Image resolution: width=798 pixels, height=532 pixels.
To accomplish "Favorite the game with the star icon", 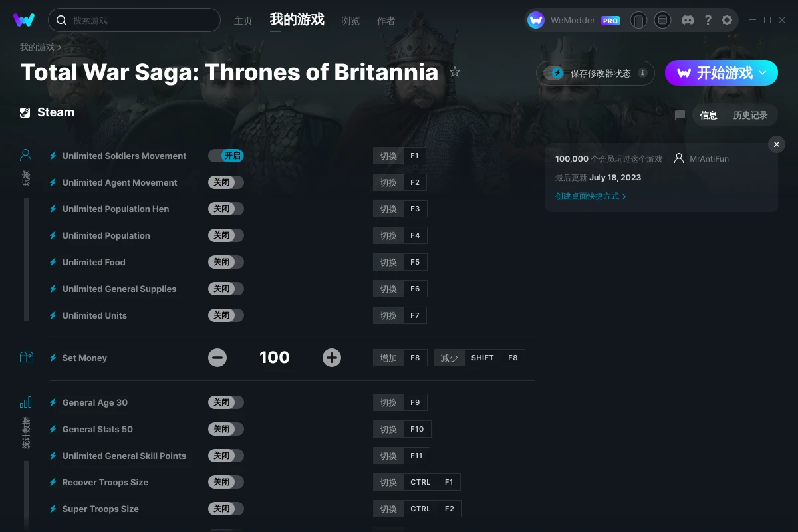I will point(455,72).
